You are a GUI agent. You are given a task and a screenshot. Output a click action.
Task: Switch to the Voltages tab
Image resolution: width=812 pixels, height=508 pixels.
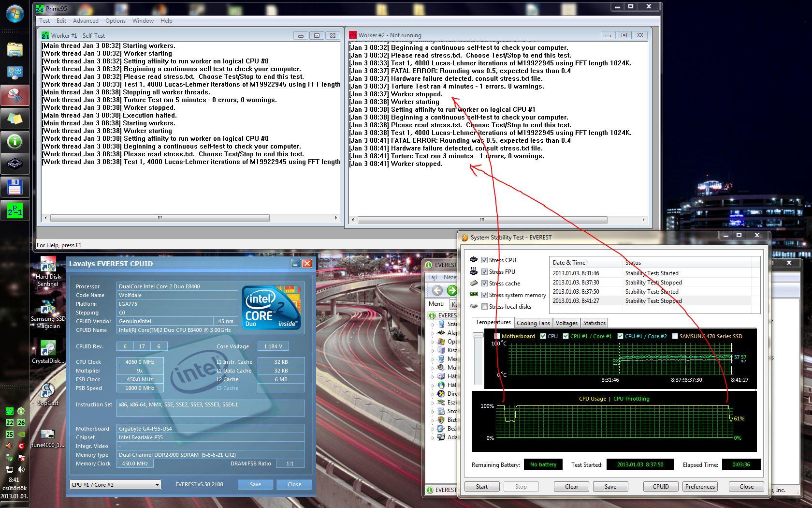pos(566,323)
